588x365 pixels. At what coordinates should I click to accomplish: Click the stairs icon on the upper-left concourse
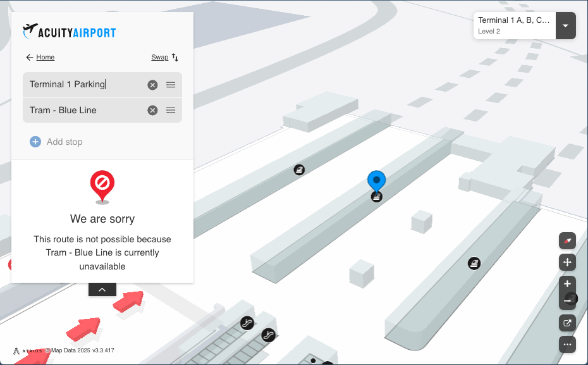tap(299, 170)
